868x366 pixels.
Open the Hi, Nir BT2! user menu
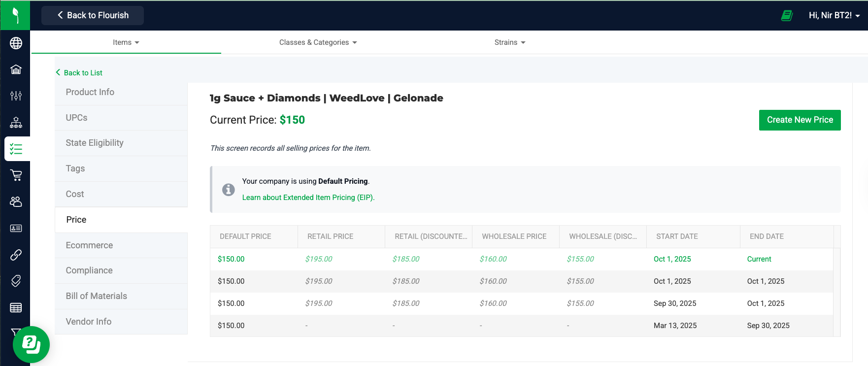tap(834, 15)
